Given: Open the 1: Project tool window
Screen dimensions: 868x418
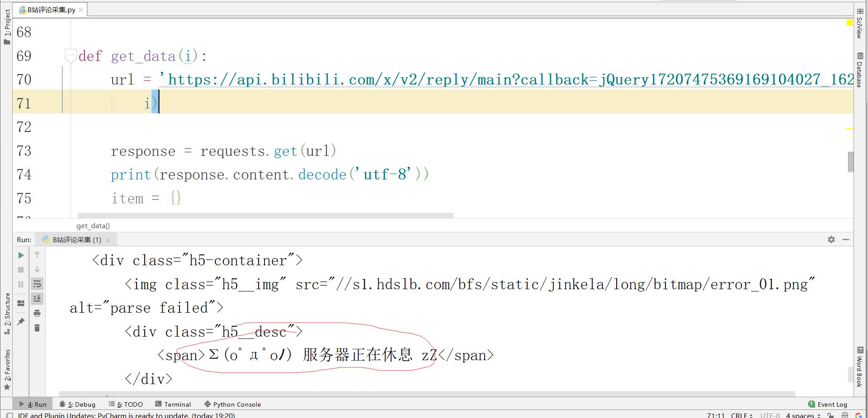Looking at the screenshot, I should (x=7, y=26).
